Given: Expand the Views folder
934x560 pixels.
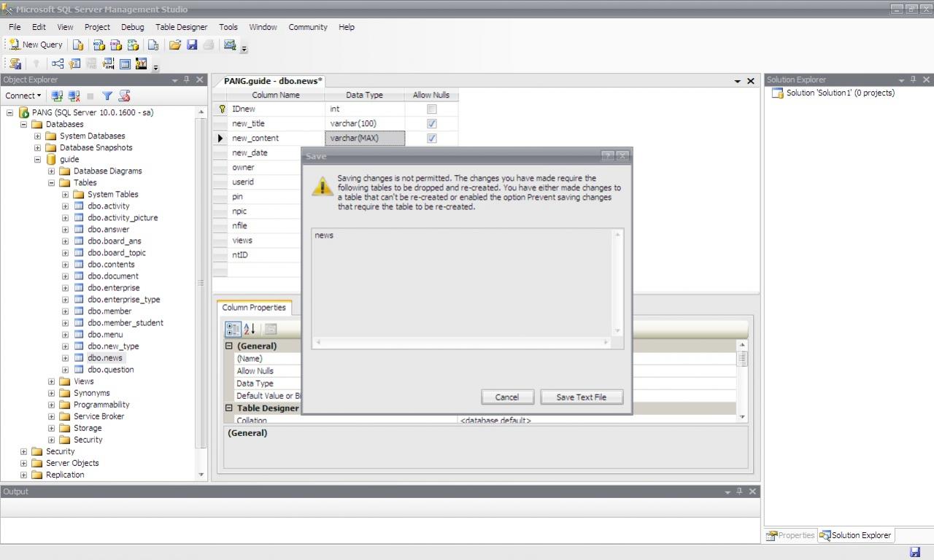Looking at the screenshot, I should [x=52, y=381].
